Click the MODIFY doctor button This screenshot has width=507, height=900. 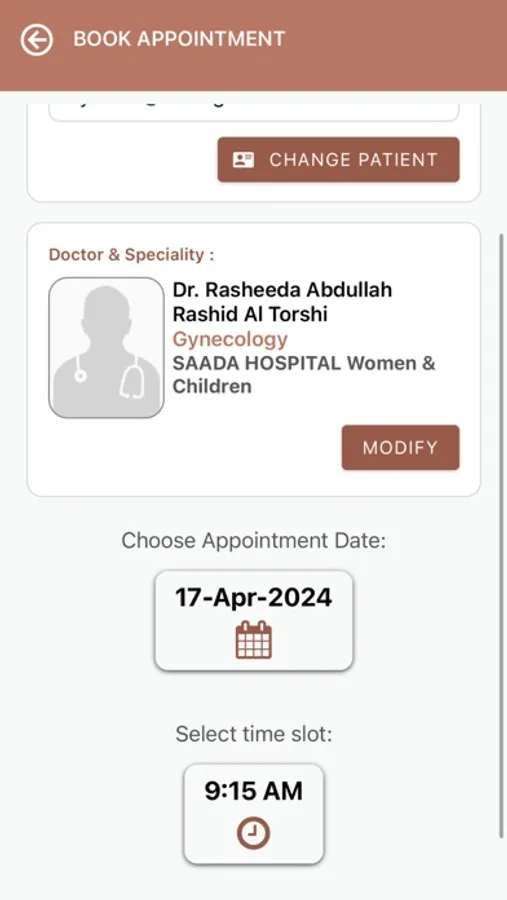coord(400,448)
